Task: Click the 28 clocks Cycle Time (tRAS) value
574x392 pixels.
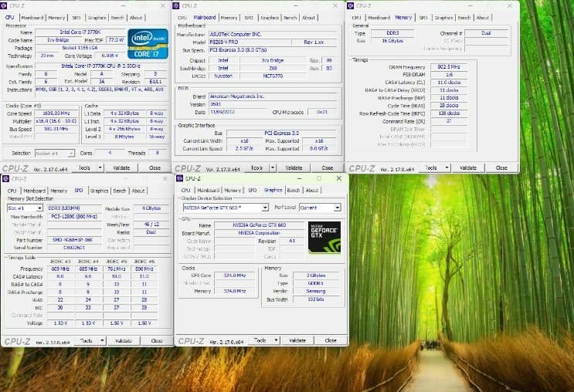Action: pyautogui.click(x=449, y=106)
